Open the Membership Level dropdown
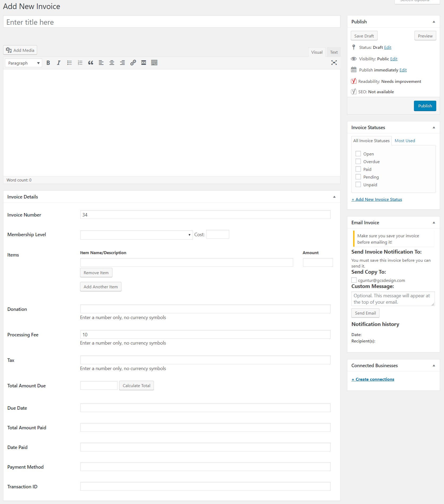The width and height of the screenshot is (444, 504). pyautogui.click(x=136, y=235)
